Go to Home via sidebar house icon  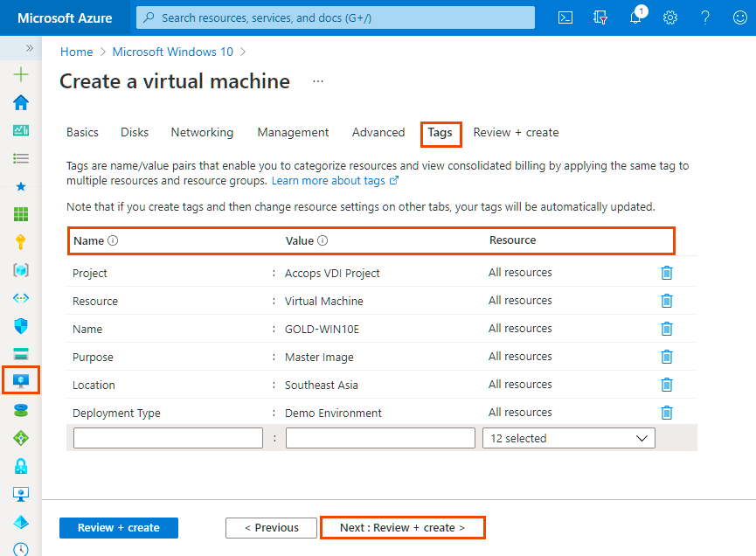21,102
